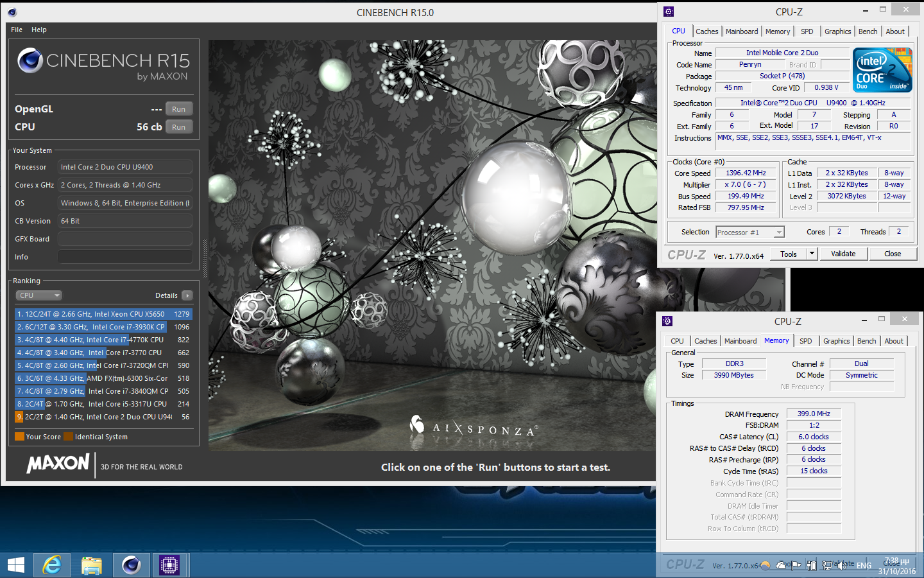Launch Internet Explorer from taskbar
Screen dimensions: 924x578
(52, 565)
